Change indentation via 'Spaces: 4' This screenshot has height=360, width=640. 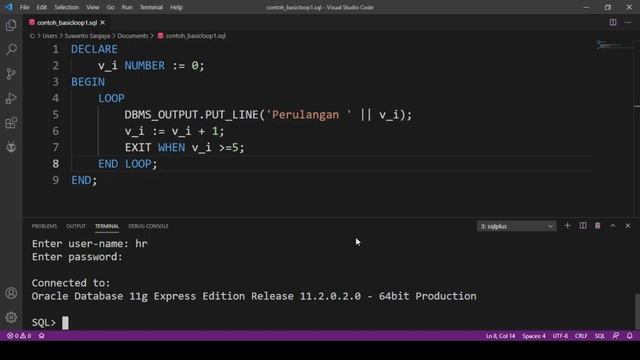tap(533, 336)
